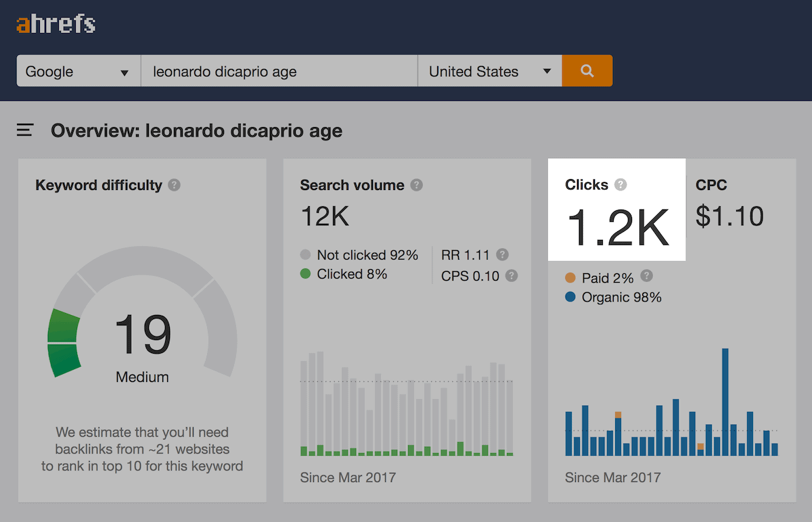This screenshot has height=522, width=812.
Task: Click the 'CPS 0.10' value
Action: pos(470,275)
